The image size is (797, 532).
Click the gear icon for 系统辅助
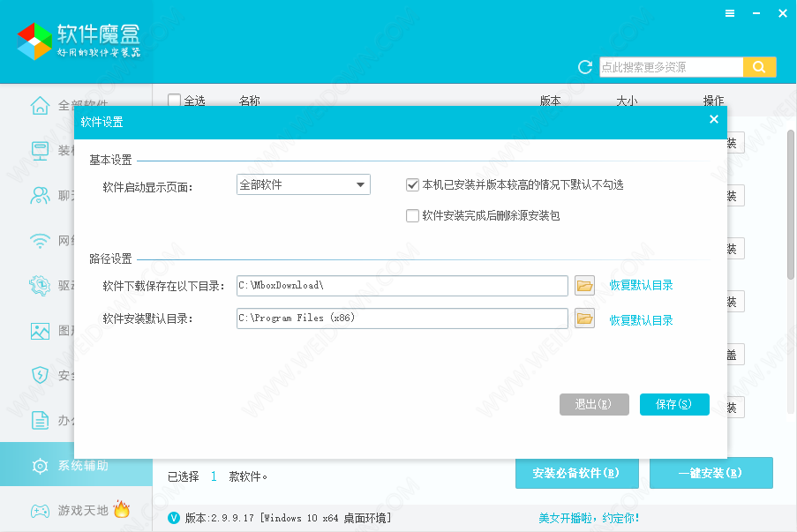click(x=40, y=466)
